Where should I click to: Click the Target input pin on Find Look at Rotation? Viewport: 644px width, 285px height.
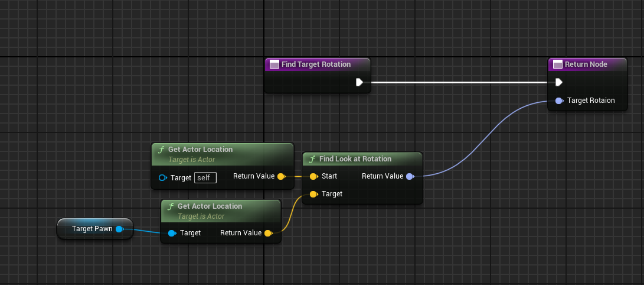(313, 194)
